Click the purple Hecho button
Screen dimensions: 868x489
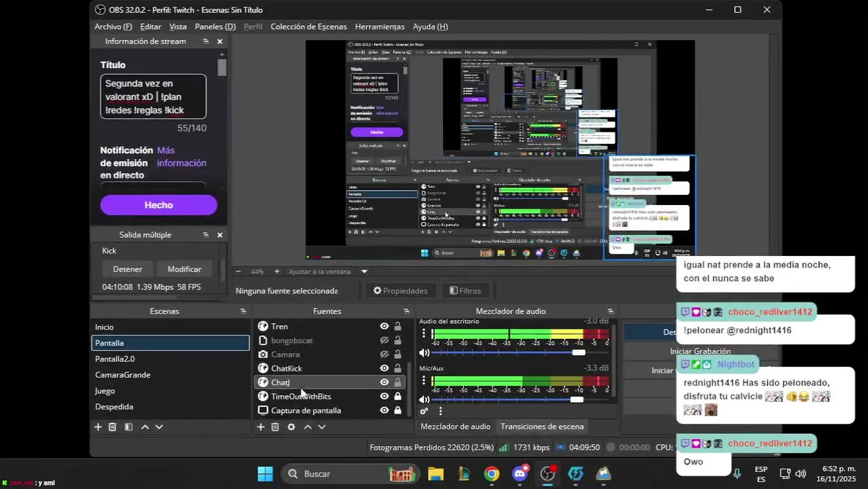click(x=159, y=205)
